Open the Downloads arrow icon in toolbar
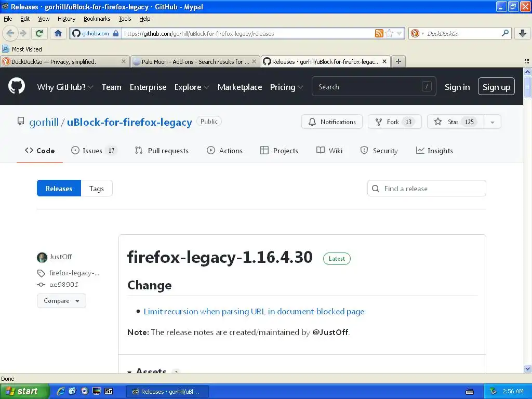The width and height of the screenshot is (532, 399). pos(523,33)
